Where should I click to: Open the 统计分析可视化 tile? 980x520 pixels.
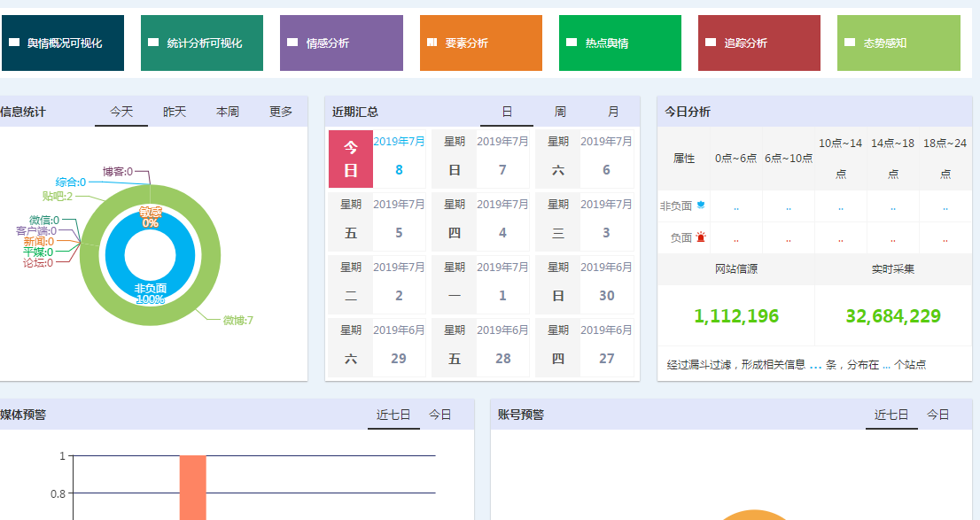[202, 43]
